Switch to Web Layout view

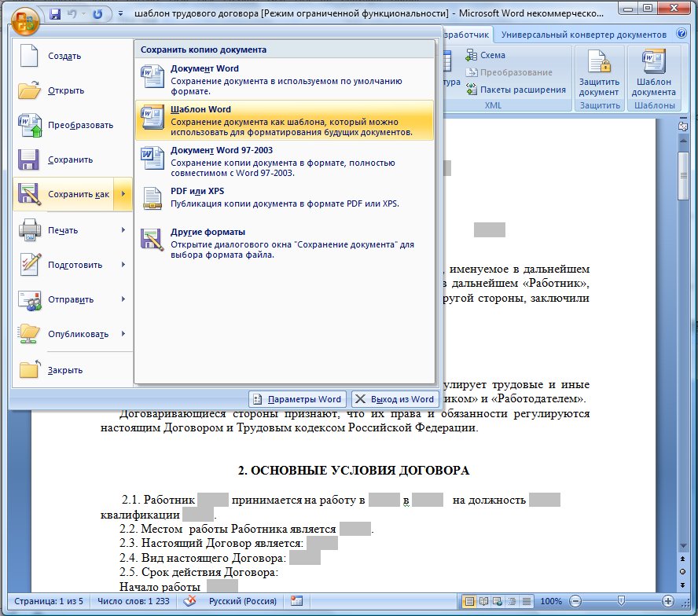click(x=498, y=601)
